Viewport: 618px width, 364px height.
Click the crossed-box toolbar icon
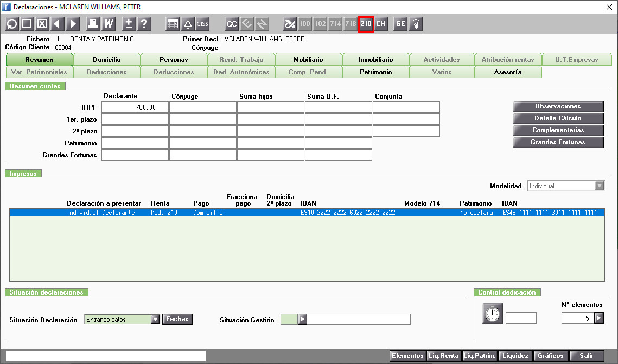[x=42, y=24]
